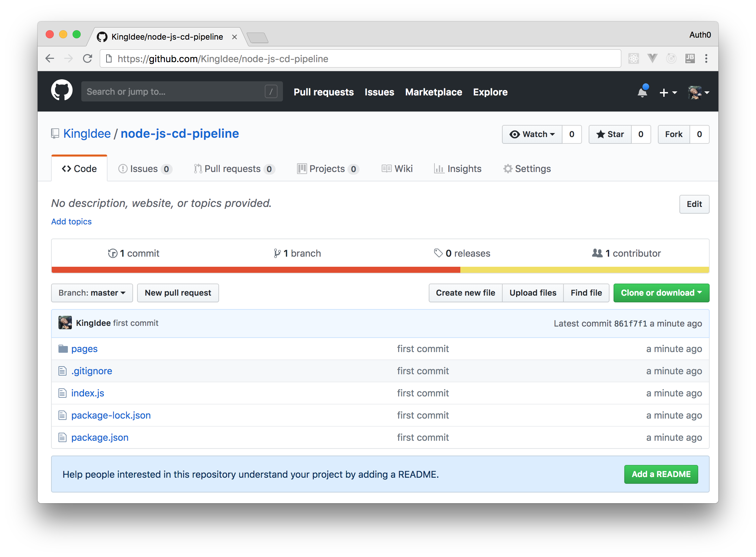The width and height of the screenshot is (756, 557).
Task: Click the Search or jump to field
Action: [x=182, y=91]
